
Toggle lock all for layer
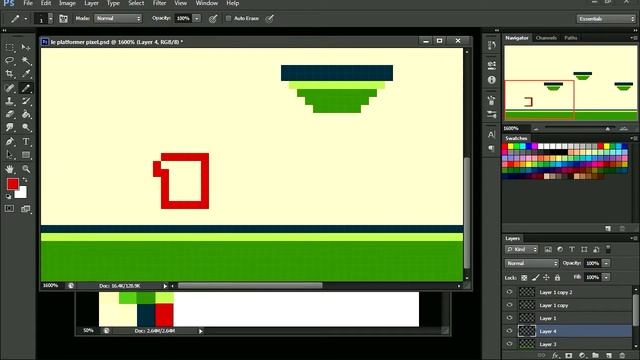(x=557, y=278)
